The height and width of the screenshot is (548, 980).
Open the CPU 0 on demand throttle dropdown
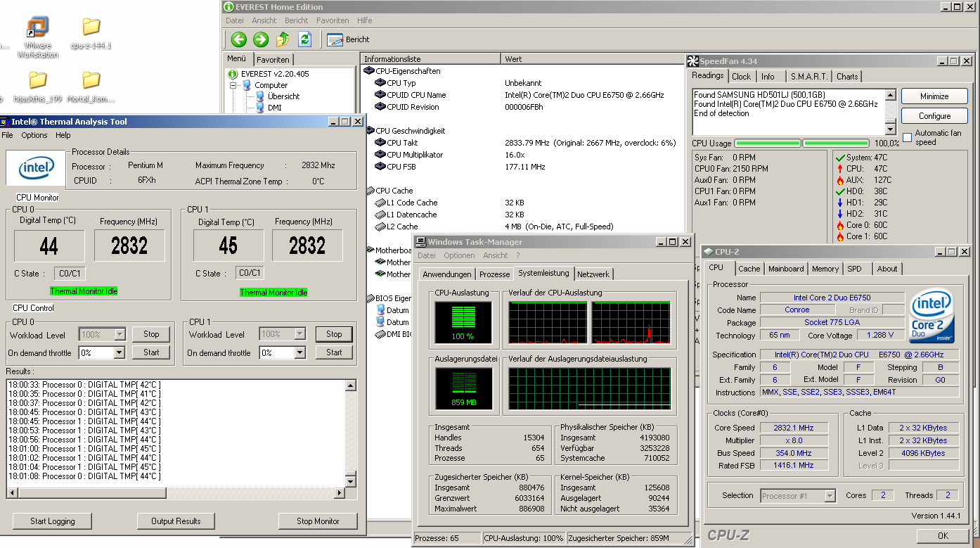(119, 352)
